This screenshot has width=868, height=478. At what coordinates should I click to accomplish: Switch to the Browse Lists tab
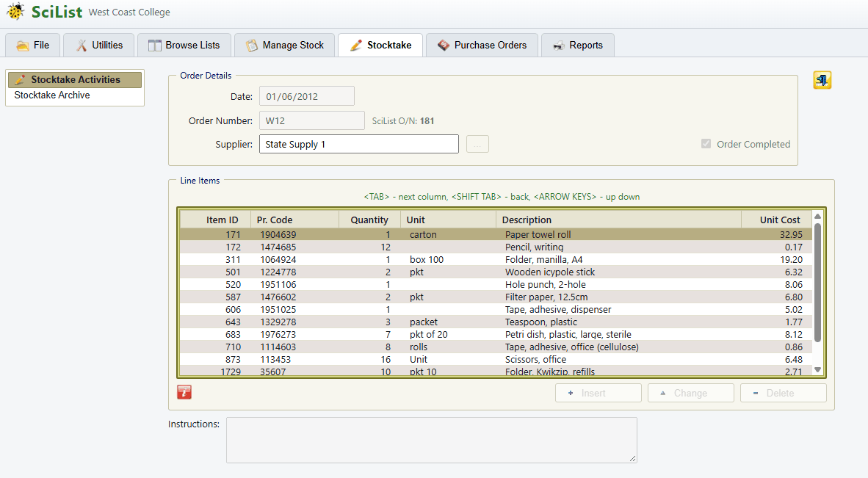click(x=184, y=46)
